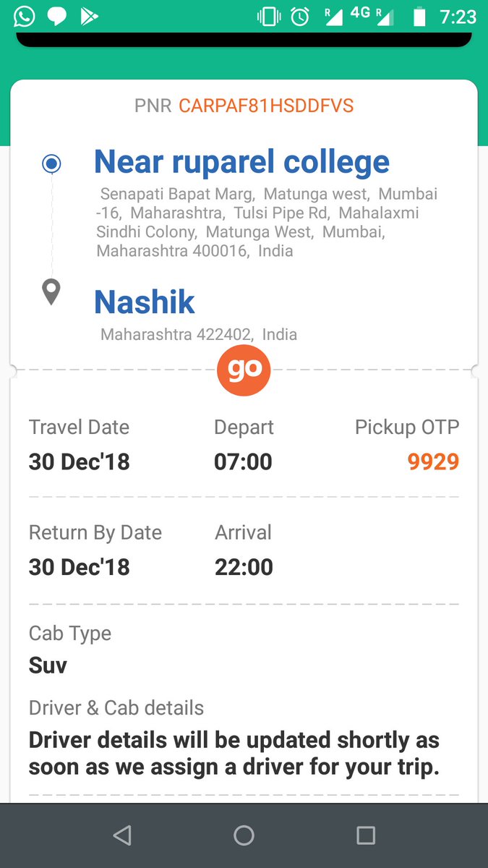Tap the Suv cab type value
Screen dimensions: 488x868
[48, 665]
